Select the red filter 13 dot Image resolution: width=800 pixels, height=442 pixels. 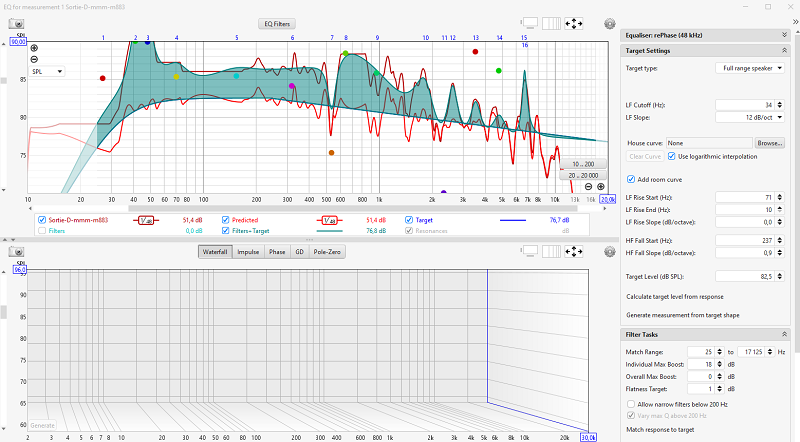[x=475, y=52]
